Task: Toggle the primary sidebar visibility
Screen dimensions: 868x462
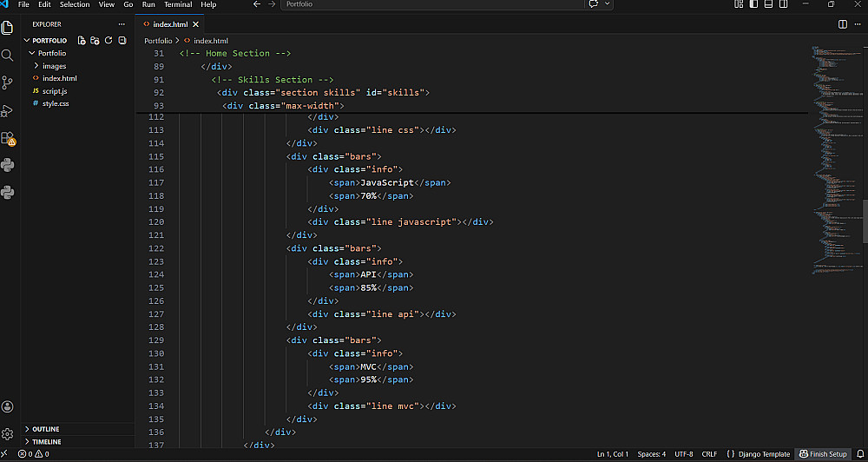Action: pos(753,4)
